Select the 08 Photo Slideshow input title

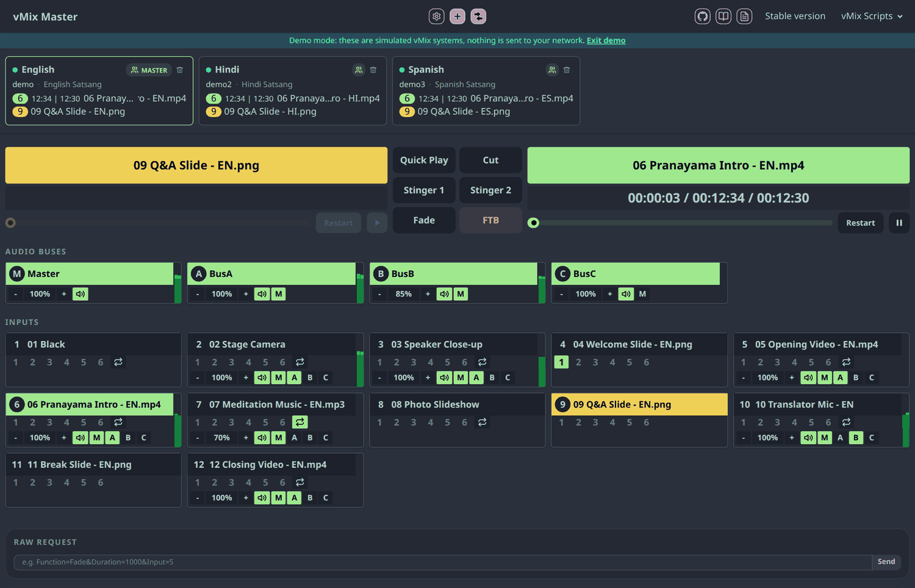(x=435, y=404)
